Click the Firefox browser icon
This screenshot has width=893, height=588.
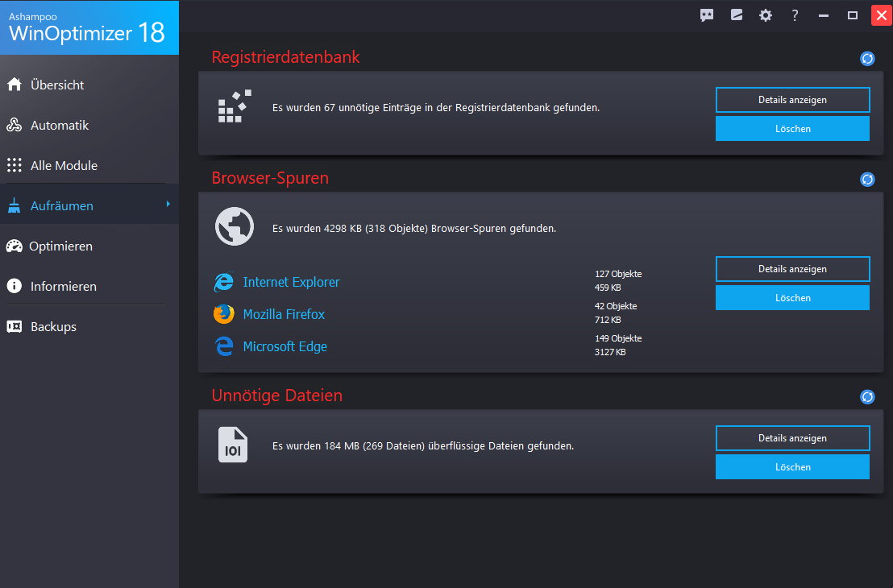click(x=224, y=314)
